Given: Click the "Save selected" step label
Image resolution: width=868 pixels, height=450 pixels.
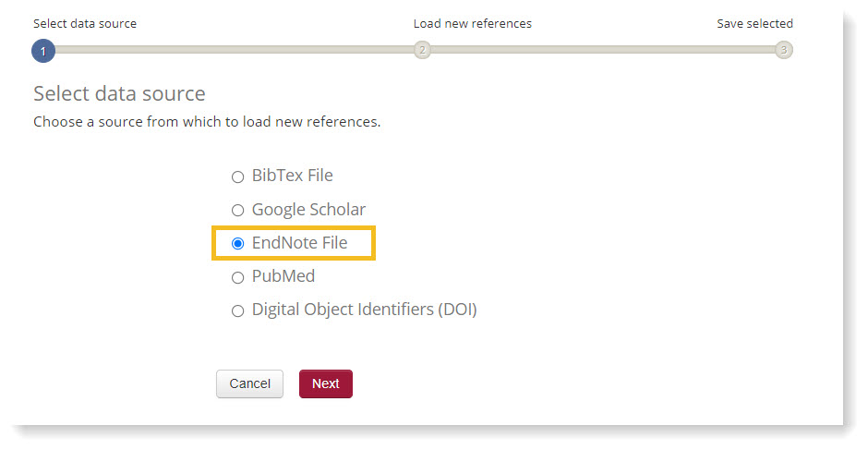Looking at the screenshot, I should point(754,23).
